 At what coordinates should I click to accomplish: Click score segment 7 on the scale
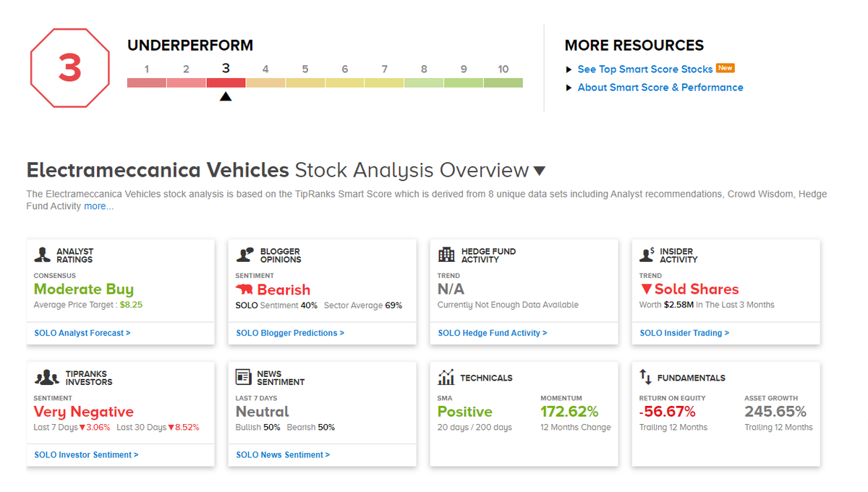click(x=384, y=83)
